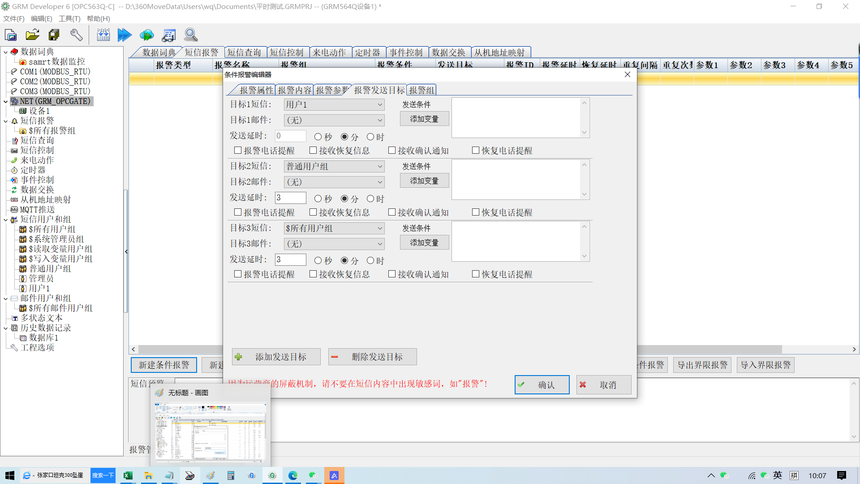
Task: Click the New Project toolbar icon
Action: tap(10, 35)
